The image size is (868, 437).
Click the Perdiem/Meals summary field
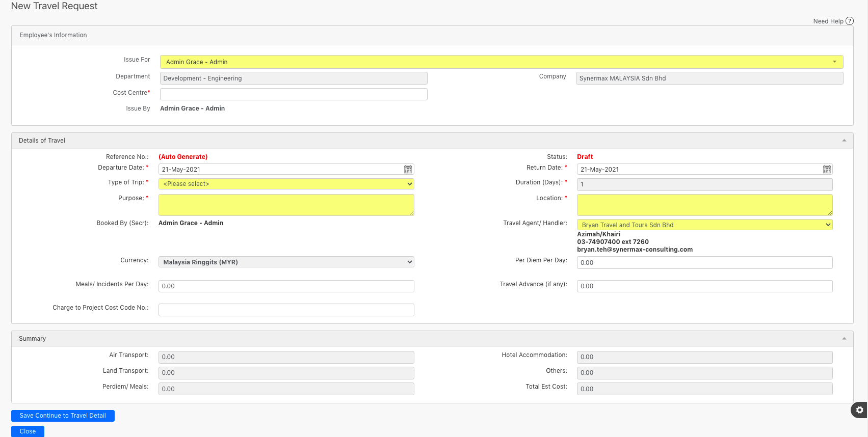(286, 389)
